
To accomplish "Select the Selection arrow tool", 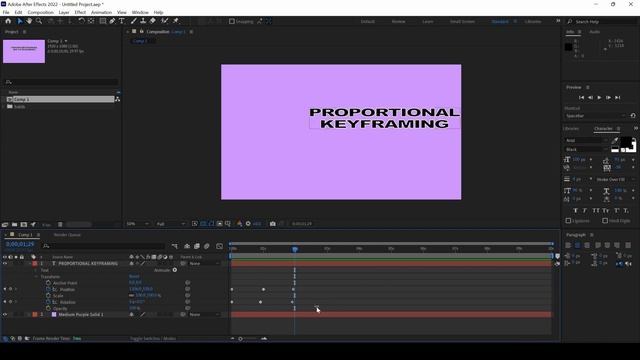I will 19,21.
